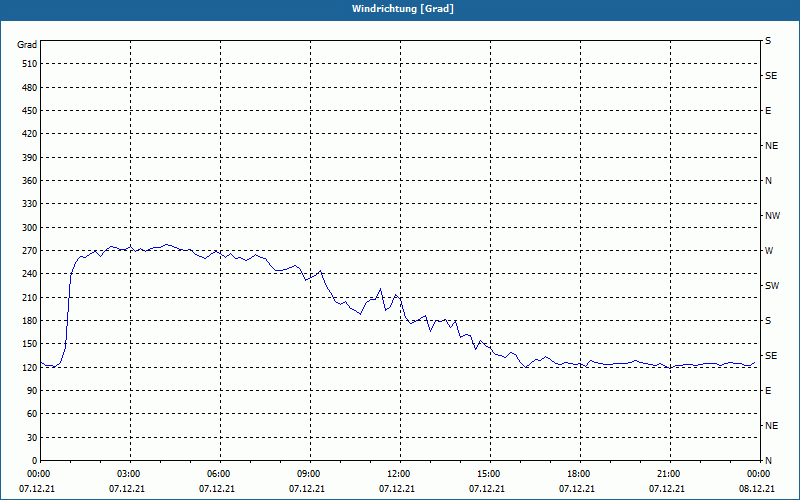Click the chart title Windrichtung [Grad]
Viewport: 800px width, 500px height.
[x=403, y=9]
